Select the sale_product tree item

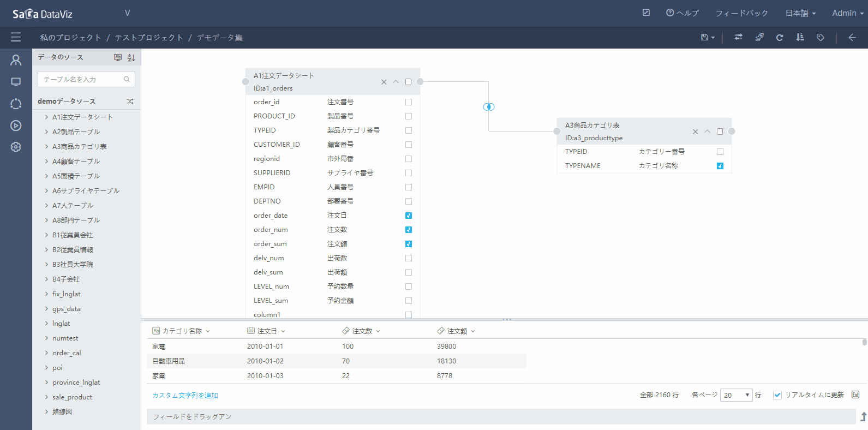[x=72, y=397]
